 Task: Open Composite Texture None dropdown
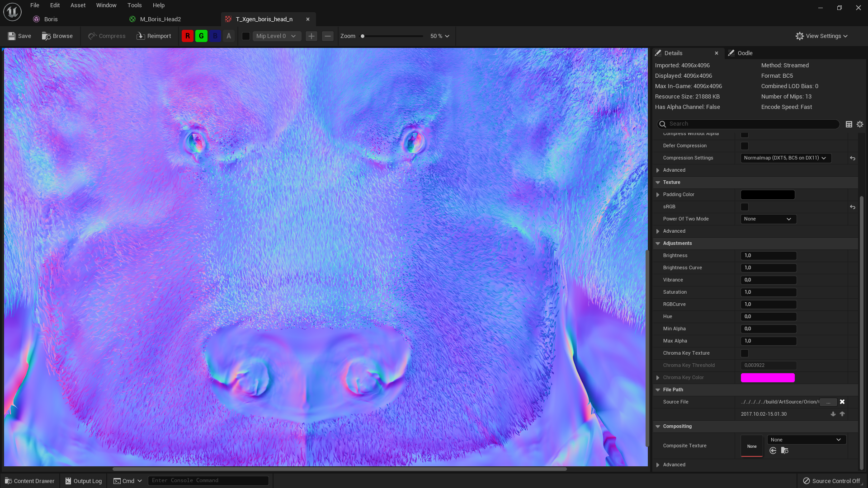(807, 440)
